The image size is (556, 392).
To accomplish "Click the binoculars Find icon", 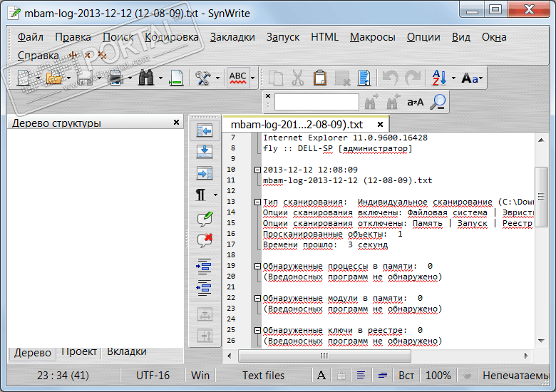I will click(x=146, y=78).
